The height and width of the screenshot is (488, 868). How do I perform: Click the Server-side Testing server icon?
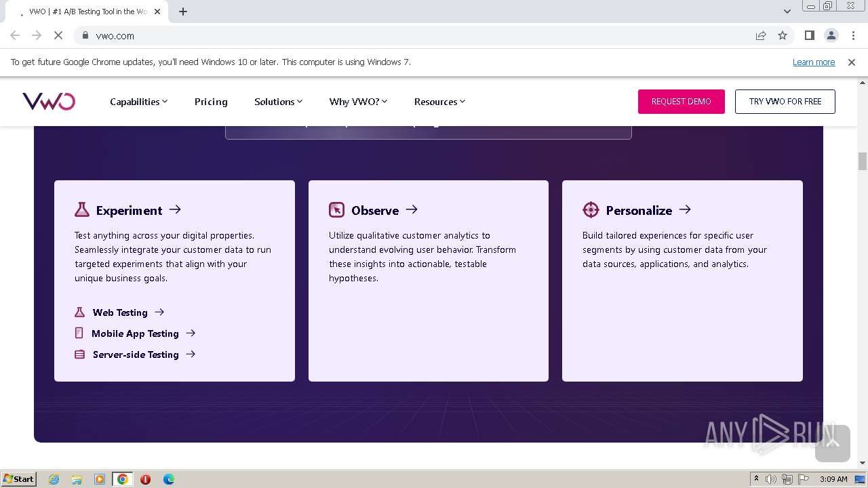coord(79,354)
